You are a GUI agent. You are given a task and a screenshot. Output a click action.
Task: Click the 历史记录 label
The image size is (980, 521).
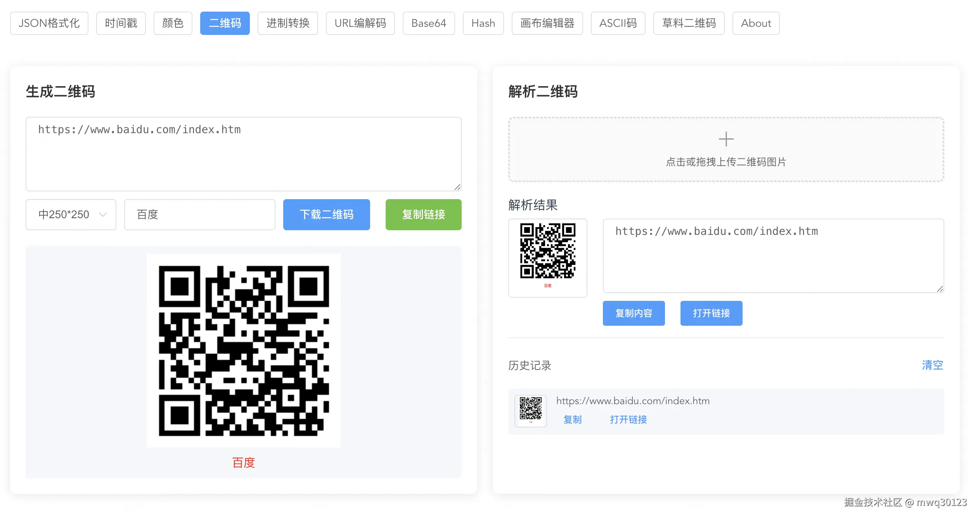[x=530, y=366]
